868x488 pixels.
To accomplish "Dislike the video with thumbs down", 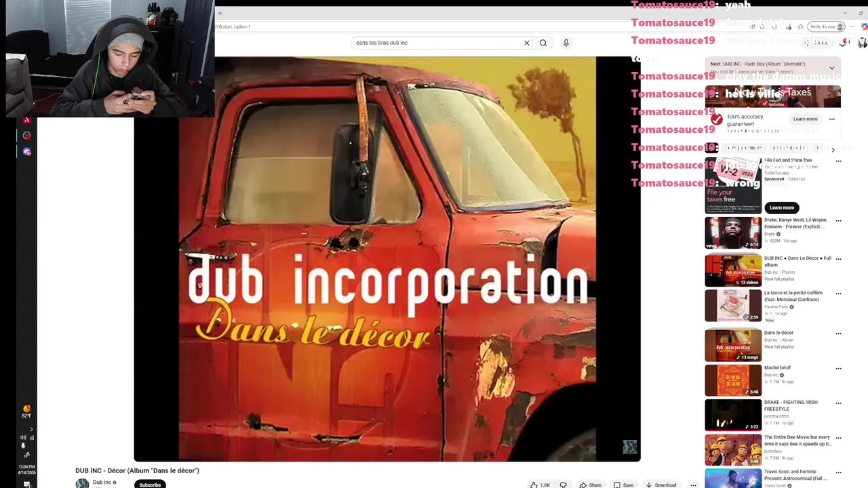I will pyautogui.click(x=563, y=485).
